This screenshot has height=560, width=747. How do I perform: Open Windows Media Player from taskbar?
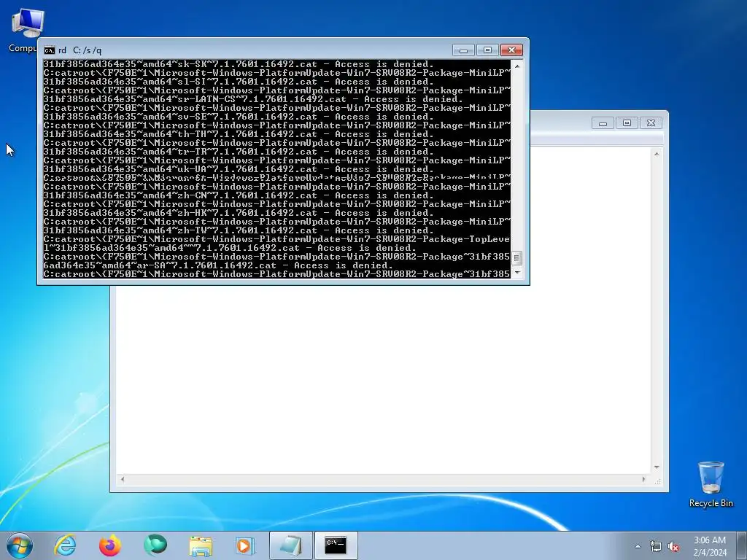pyautogui.click(x=245, y=545)
